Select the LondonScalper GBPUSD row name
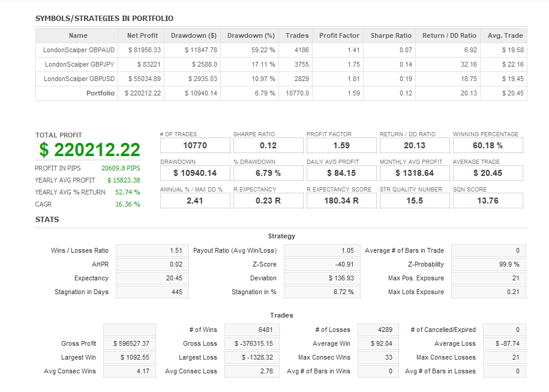 tap(79, 79)
